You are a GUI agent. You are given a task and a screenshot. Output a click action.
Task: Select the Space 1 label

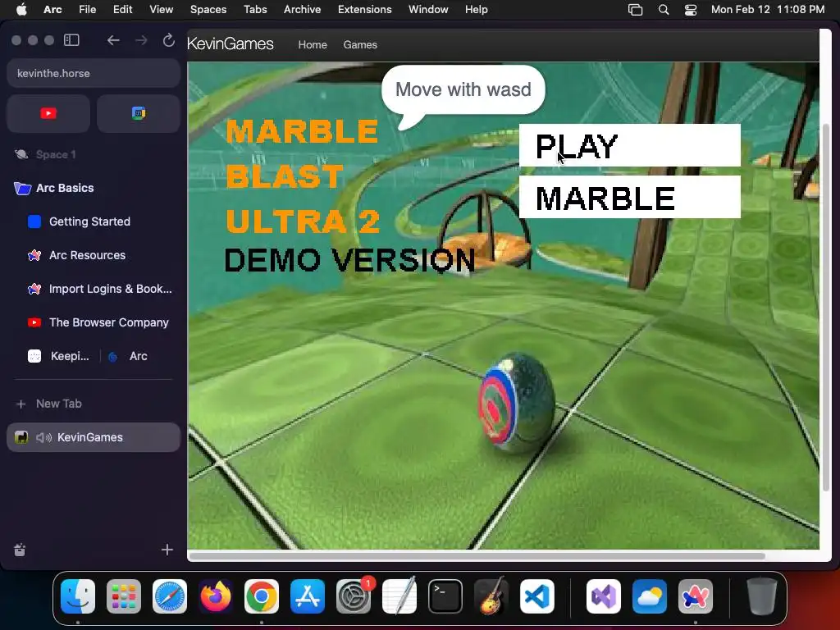(x=56, y=155)
